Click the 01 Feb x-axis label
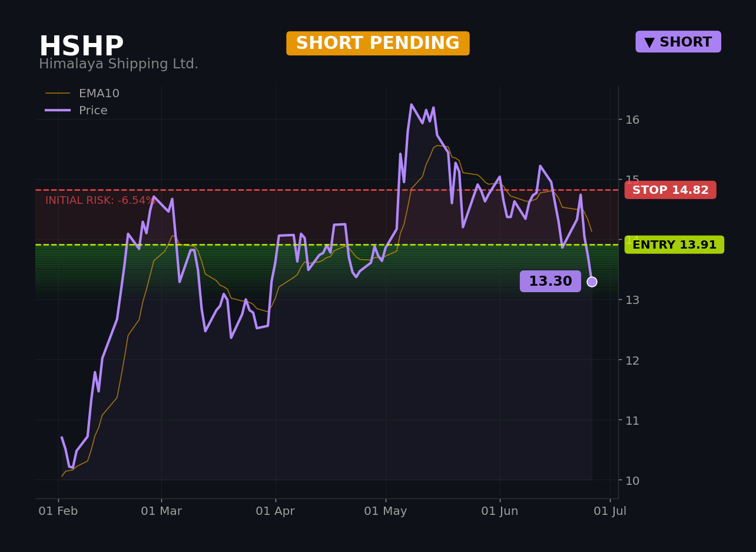 coord(58,511)
